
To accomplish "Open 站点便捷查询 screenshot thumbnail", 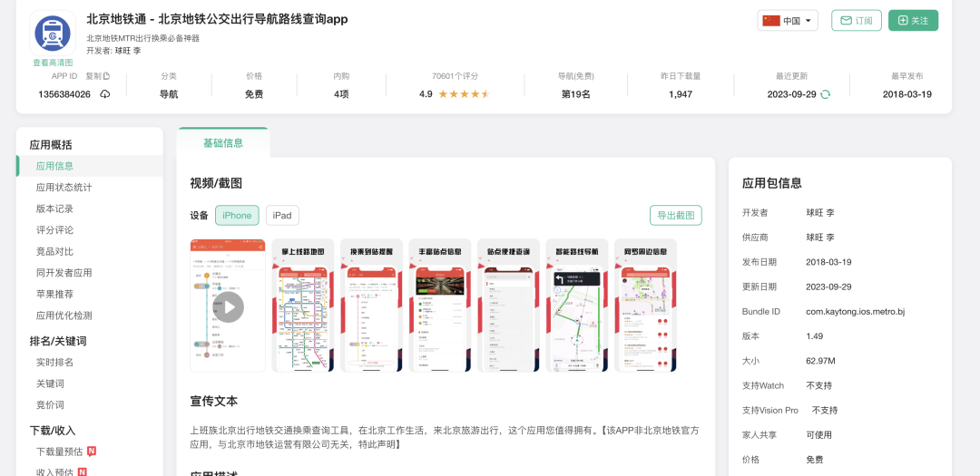I will [x=508, y=306].
